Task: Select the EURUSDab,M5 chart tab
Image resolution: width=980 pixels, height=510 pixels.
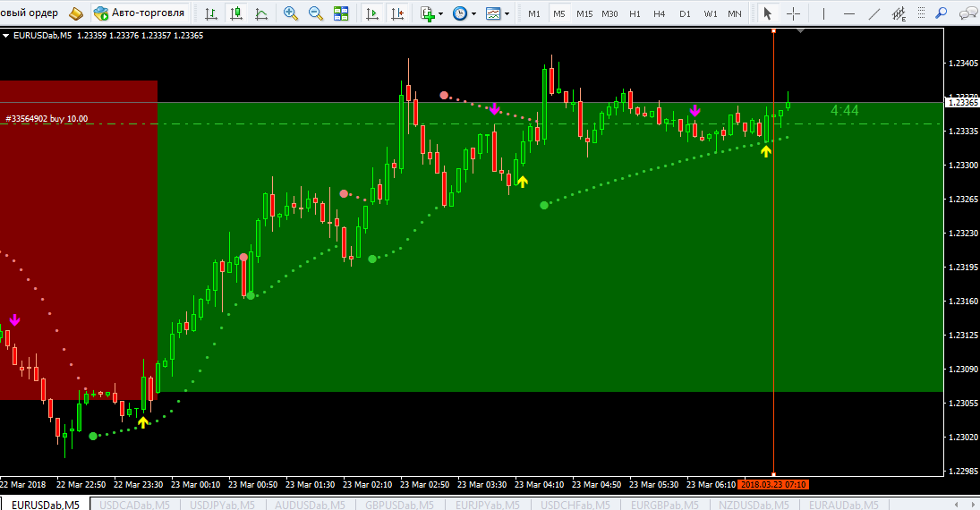Action: [x=46, y=505]
